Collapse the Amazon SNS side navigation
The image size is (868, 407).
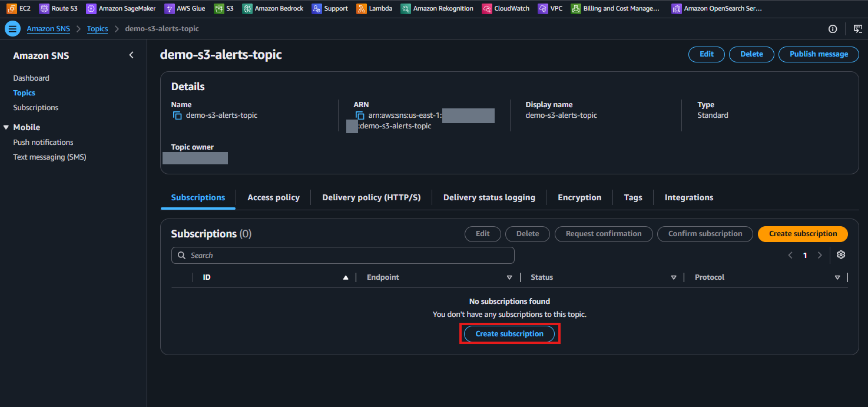pos(131,55)
